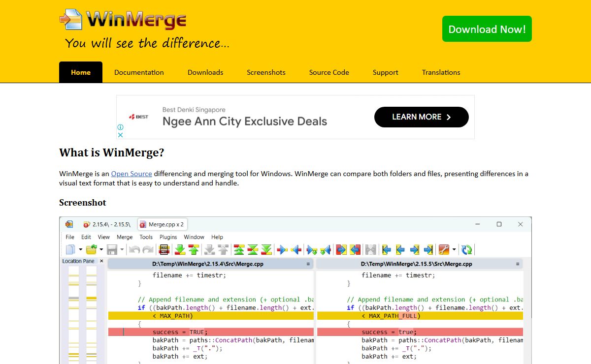Click the WinMerge app icon left of tabs
591x364 pixels.
coord(69,224)
